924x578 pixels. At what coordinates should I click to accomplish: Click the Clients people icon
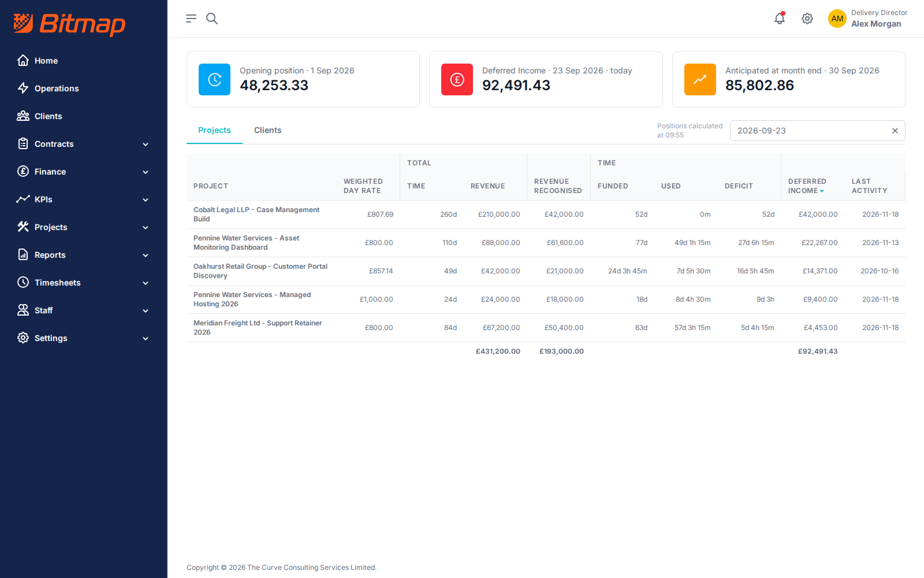tap(23, 116)
